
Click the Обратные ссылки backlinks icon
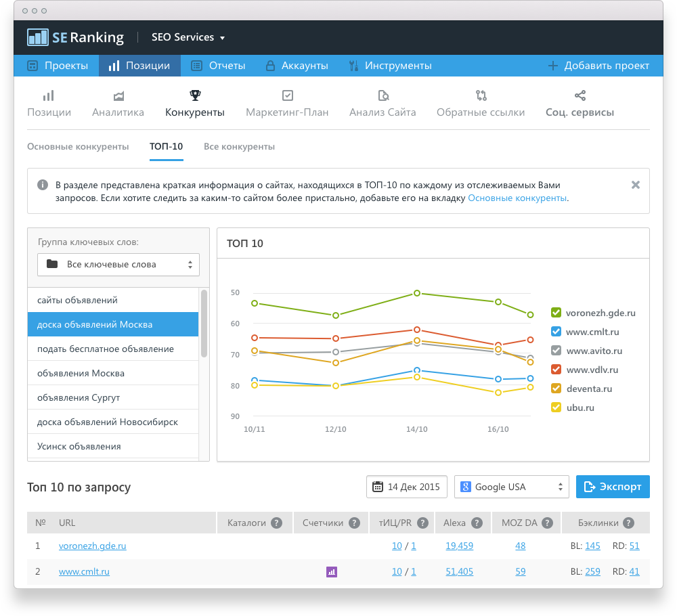point(481,95)
